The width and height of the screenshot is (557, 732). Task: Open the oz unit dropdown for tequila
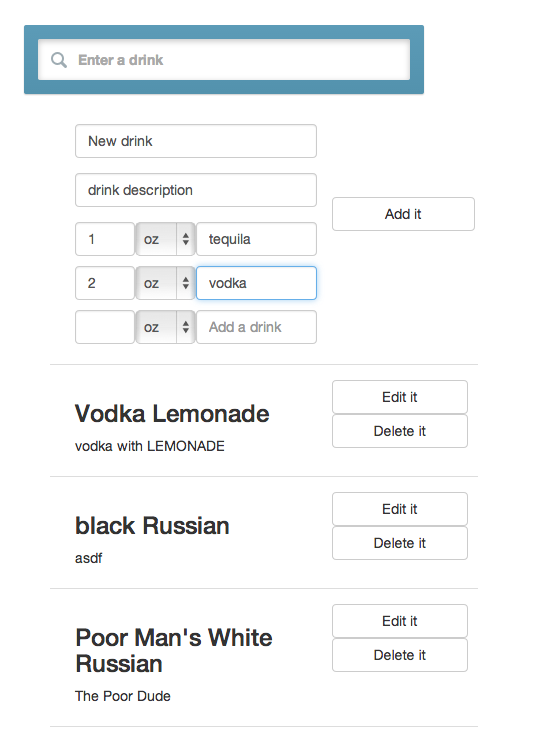165,239
